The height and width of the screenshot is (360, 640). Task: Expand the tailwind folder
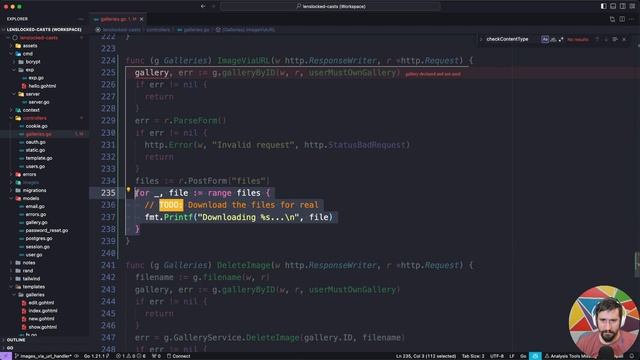tap(31, 278)
